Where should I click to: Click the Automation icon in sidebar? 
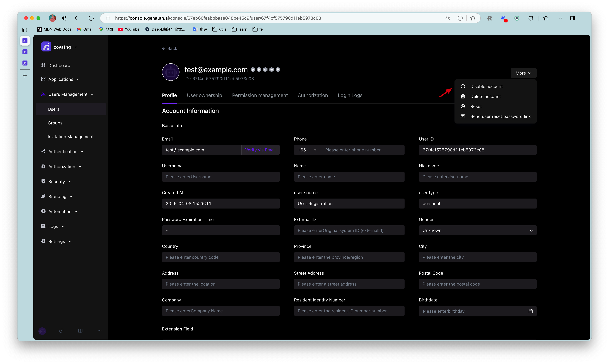43,211
